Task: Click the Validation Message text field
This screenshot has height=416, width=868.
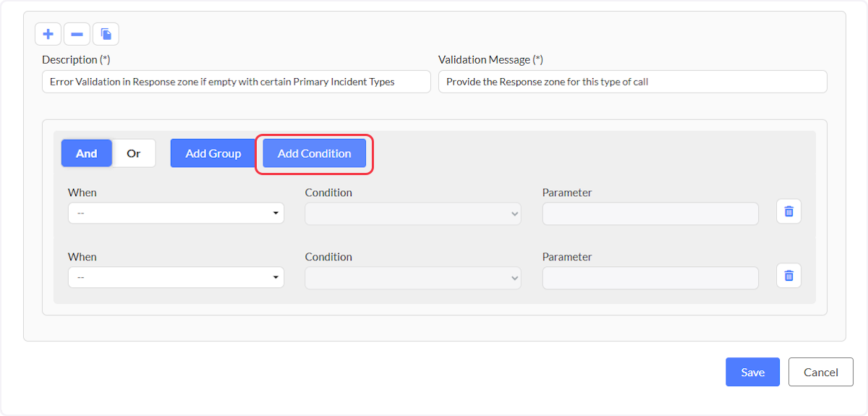Action: coord(633,82)
